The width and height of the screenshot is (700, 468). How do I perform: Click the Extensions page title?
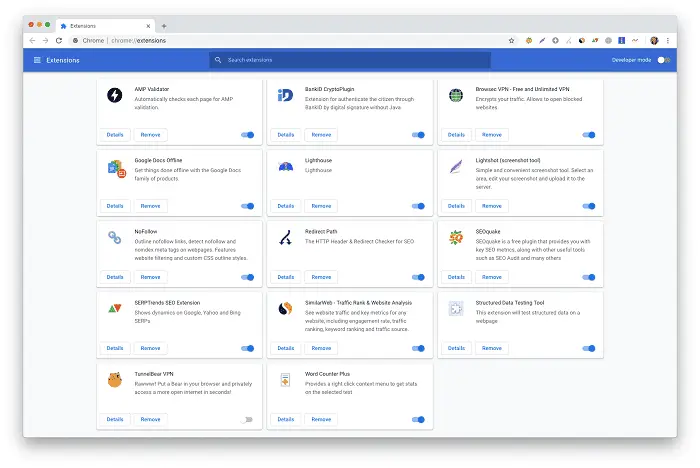click(x=63, y=60)
